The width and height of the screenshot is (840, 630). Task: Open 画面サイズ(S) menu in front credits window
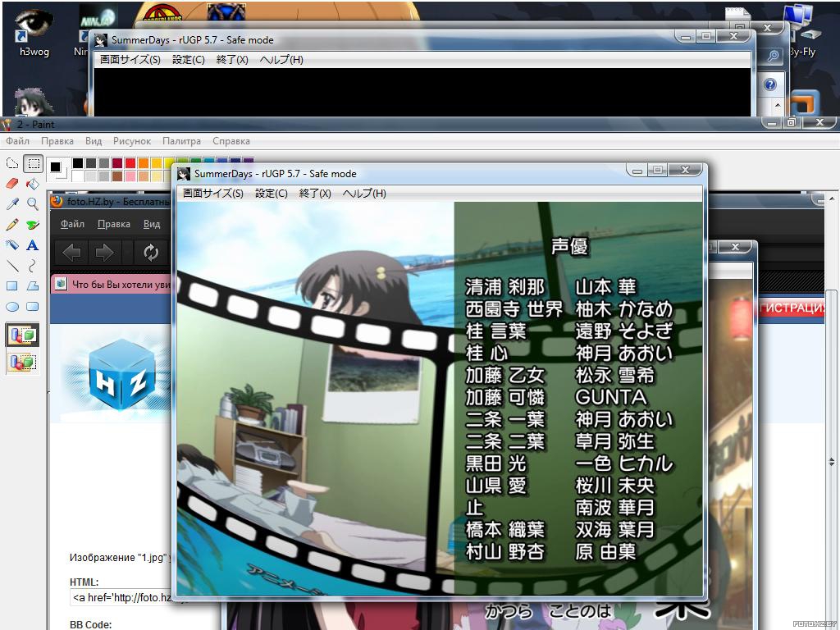(213, 193)
